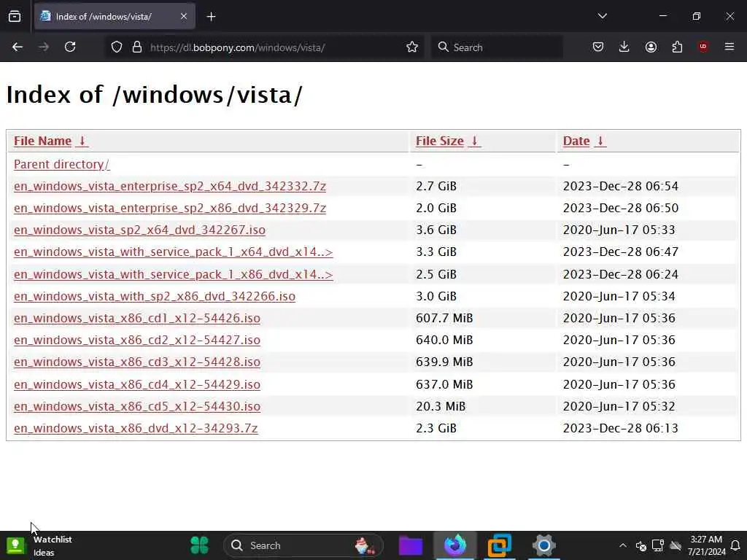Screen dimensions: 747x560
Task: Open uBlock Origin extension popup
Action: [x=703, y=47]
